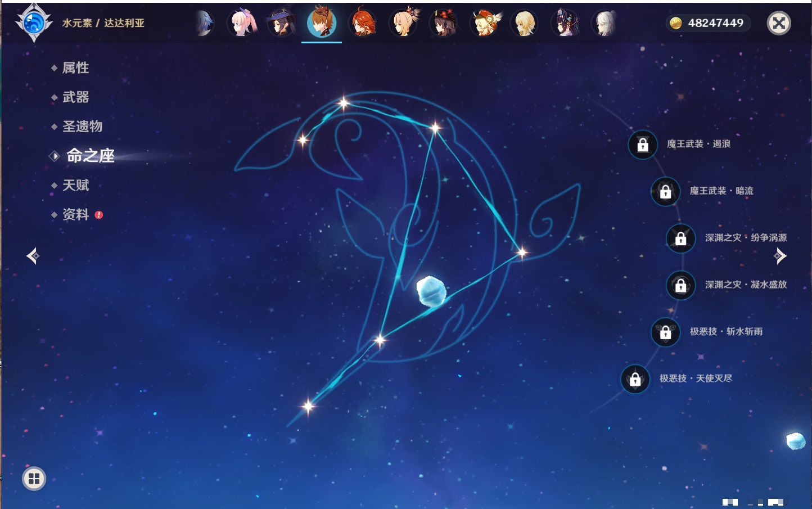The width and height of the screenshot is (812, 509).
Task: Click the lock icon for 极恶技·斩水斩雨
Action: pos(665,332)
